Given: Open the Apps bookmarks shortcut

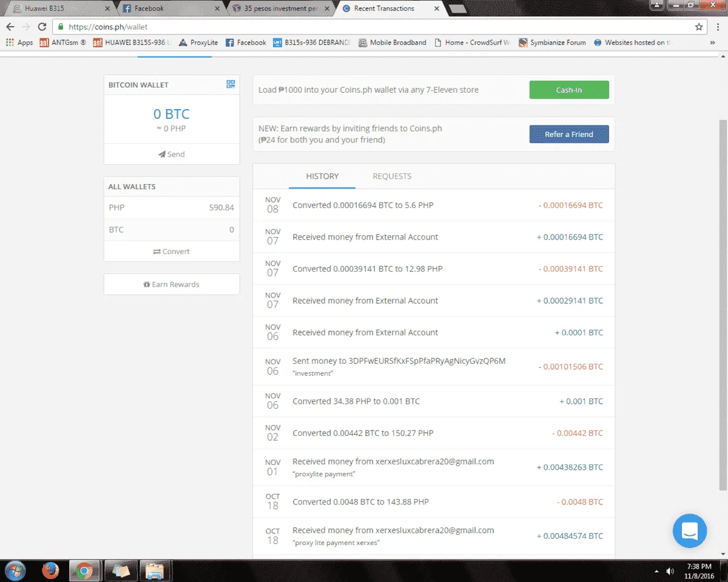Looking at the screenshot, I should tap(19, 42).
